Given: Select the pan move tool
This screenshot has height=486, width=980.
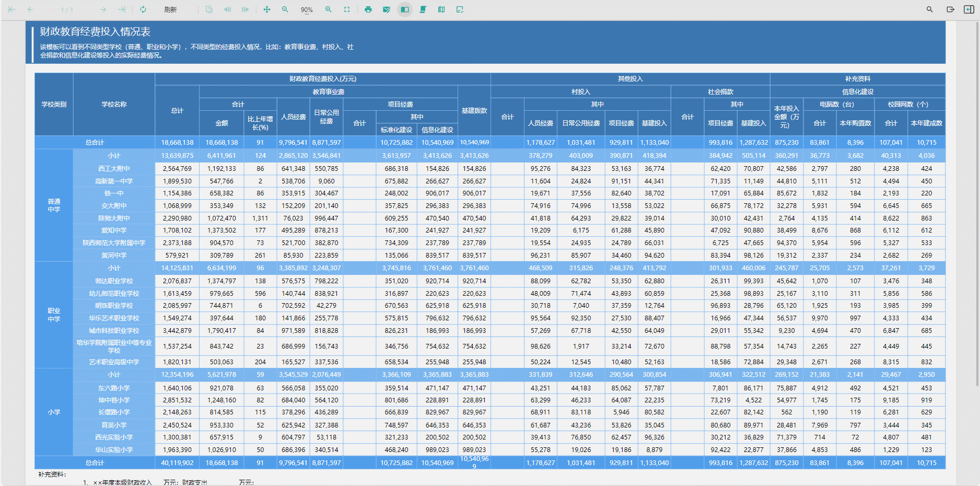Looking at the screenshot, I should click(266, 9).
